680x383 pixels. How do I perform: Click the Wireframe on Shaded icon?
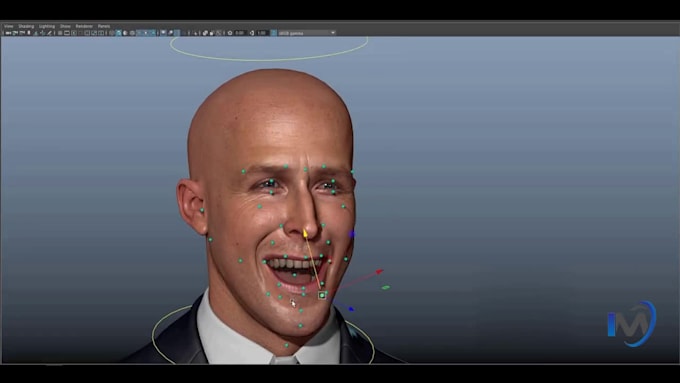(132, 33)
